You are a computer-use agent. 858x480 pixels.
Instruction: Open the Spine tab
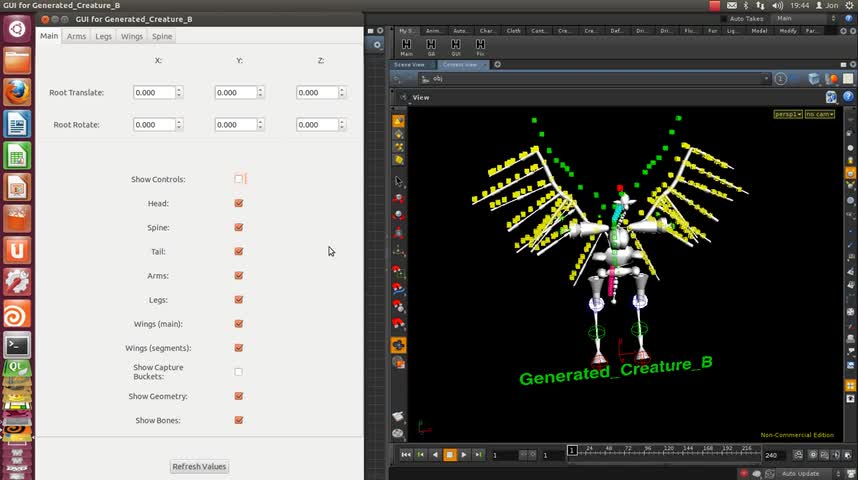(x=162, y=36)
